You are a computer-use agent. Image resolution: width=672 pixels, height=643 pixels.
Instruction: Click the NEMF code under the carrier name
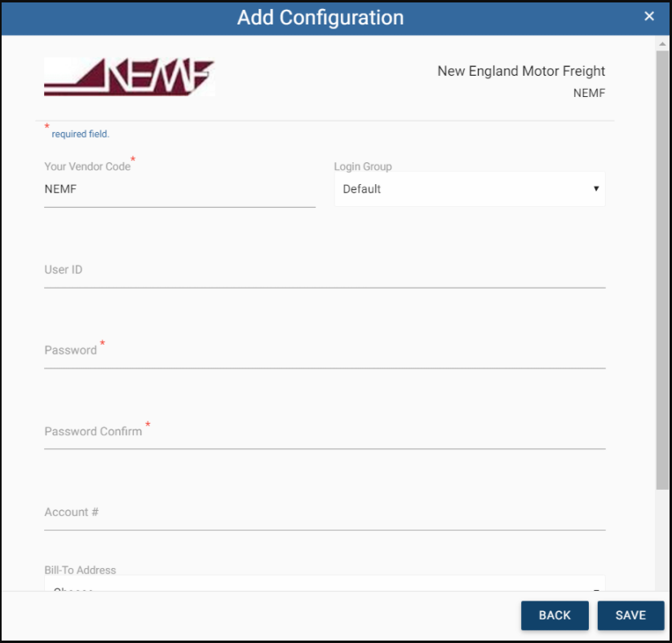point(589,93)
